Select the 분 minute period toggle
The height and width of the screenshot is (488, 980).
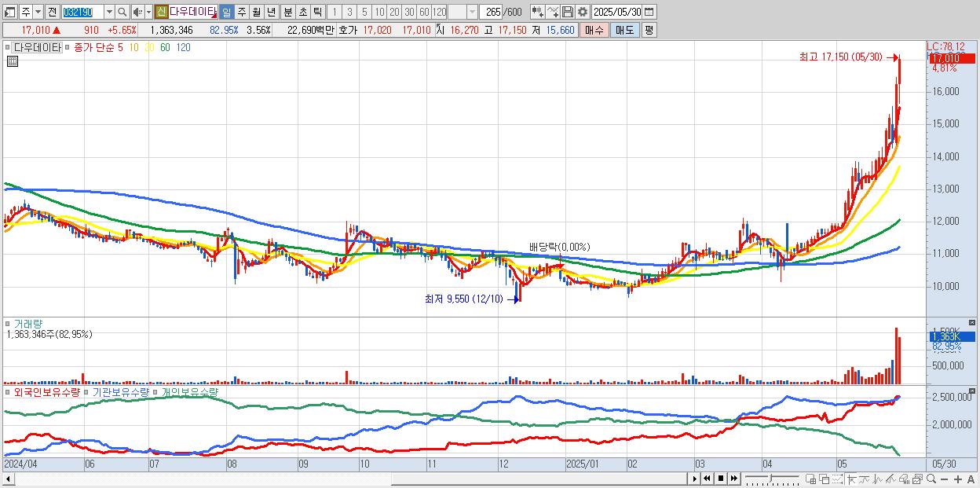(x=287, y=12)
